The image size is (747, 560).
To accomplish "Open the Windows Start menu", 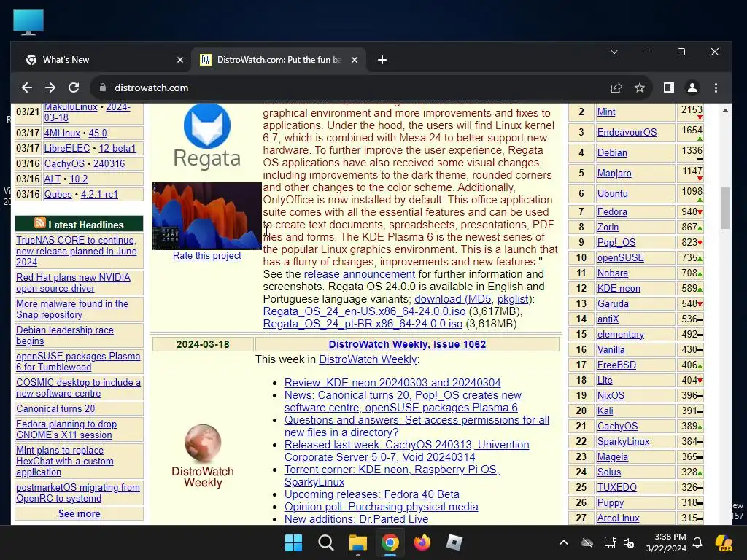I will pyautogui.click(x=293, y=542).
